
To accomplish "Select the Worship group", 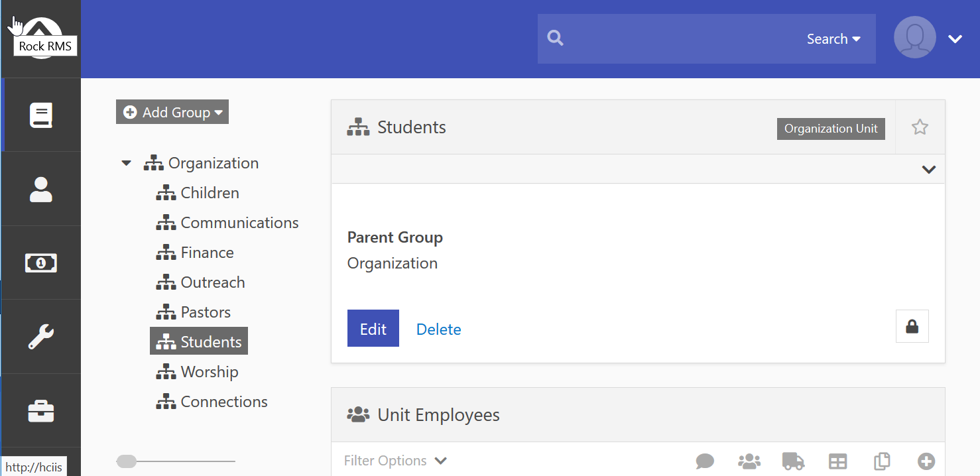I will (197, 372).
